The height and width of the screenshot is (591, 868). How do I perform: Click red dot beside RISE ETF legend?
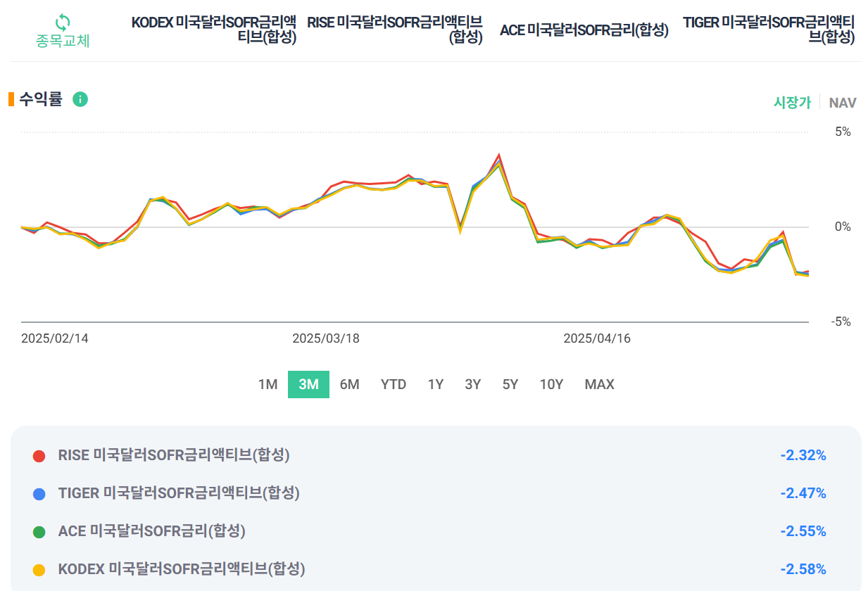click(39, 455)
